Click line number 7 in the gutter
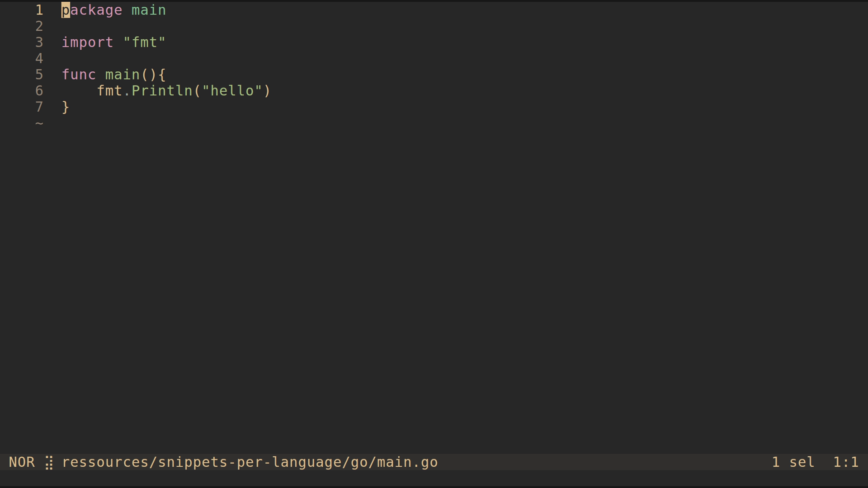The image size is (868, 488). 39,107
